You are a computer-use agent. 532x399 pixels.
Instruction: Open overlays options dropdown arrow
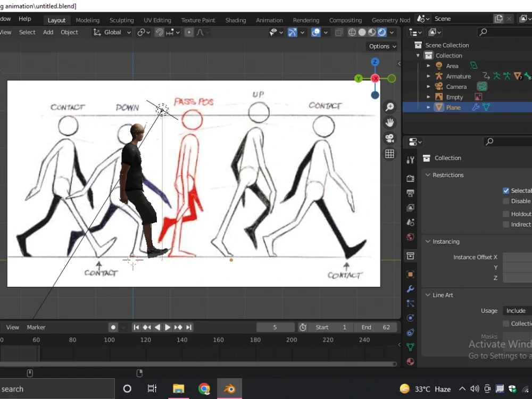(x=326, y=32)
